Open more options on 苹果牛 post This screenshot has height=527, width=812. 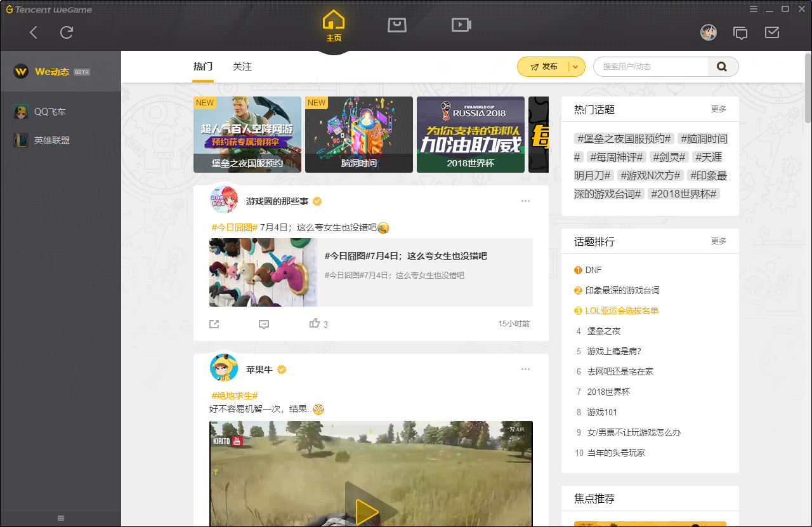525,369
